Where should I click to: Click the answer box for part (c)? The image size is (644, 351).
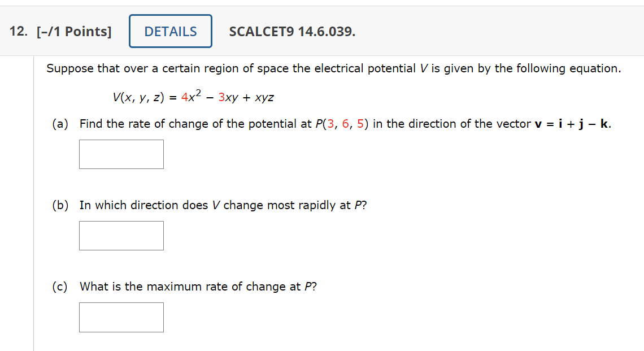121,317
